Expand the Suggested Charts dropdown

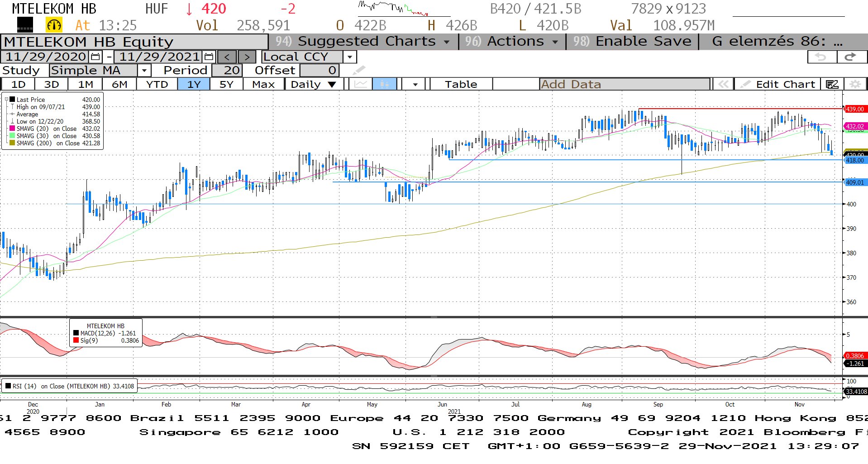click(446, 42)
